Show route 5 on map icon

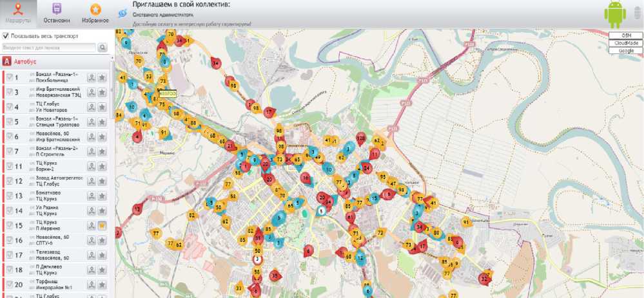(92, 122)
